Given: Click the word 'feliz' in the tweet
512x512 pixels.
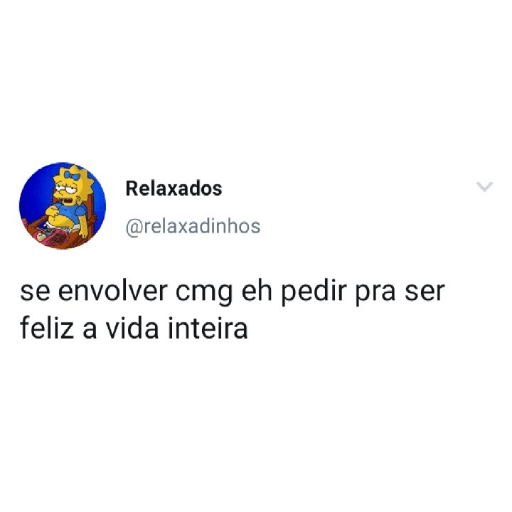Looking at the screenshot, I should pos(47,328).
